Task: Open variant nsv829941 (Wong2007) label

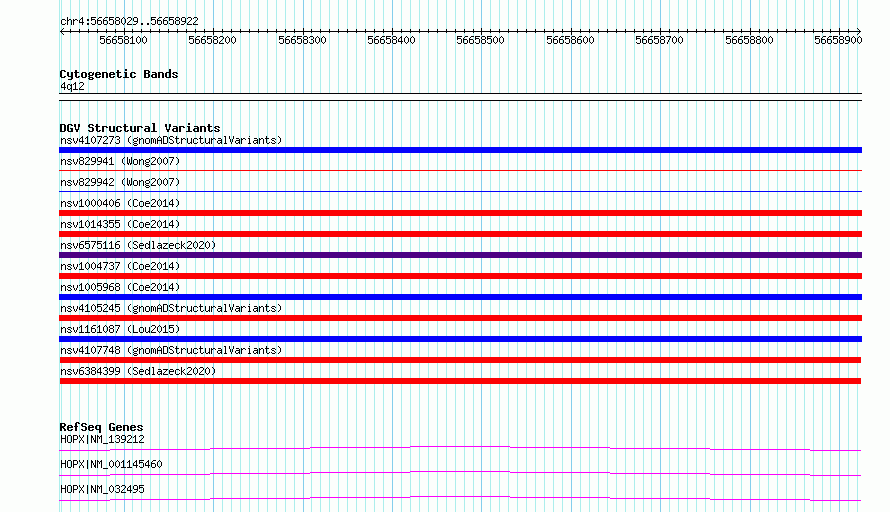Action: [x=120, y=161]
